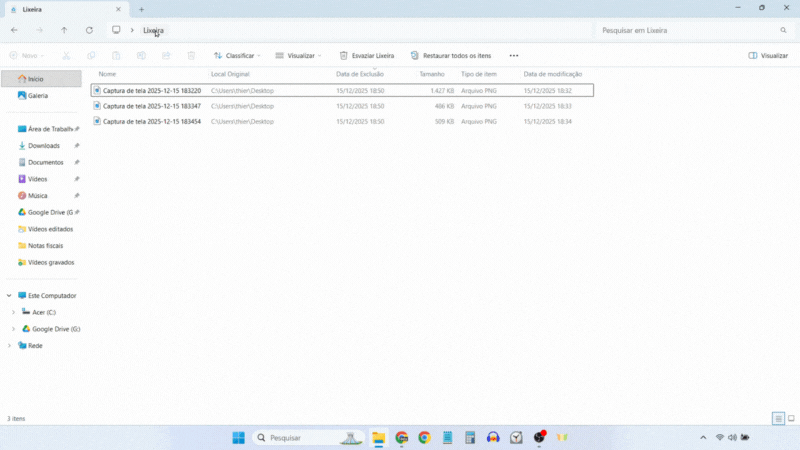Refresh the Lixeira folder view
800x450 pixels.
pyautogui.click(x=89, y=31)
